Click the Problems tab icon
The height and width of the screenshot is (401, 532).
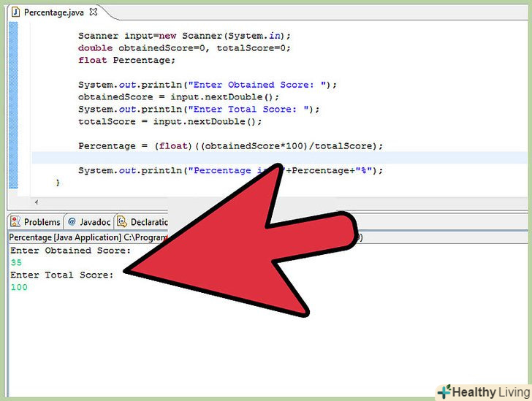point(15,221)
